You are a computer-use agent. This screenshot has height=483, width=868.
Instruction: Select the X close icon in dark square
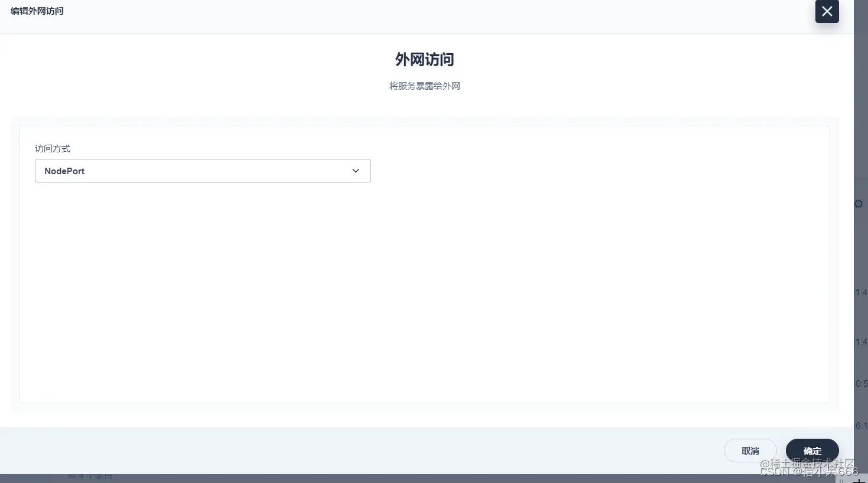click(x=827, y=11)
